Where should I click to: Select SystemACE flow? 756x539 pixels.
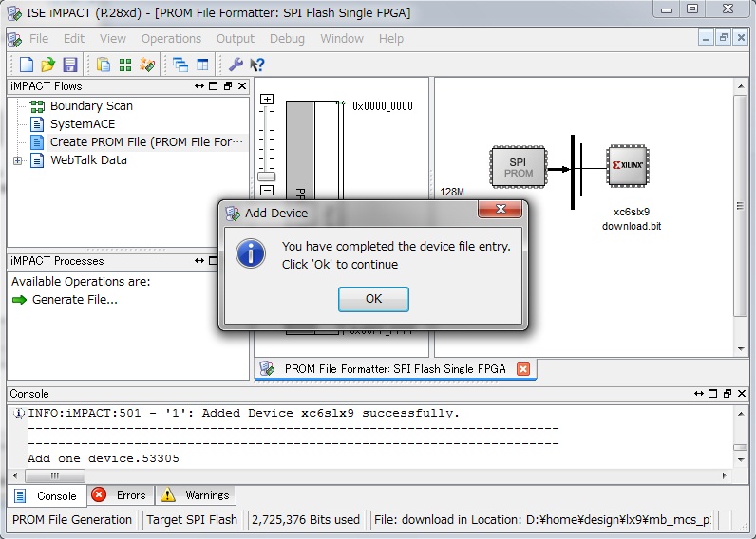[83, 124]
